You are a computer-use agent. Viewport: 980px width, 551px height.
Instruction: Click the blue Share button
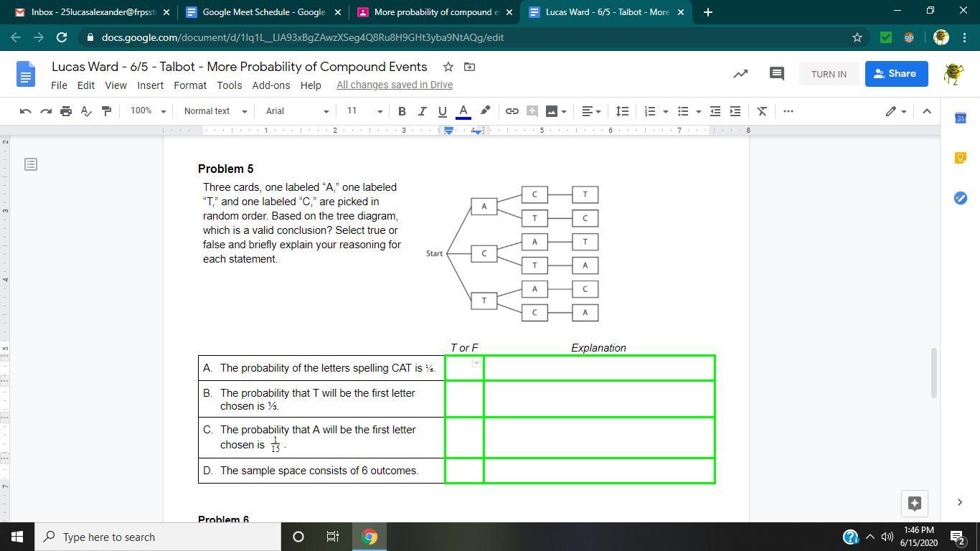(x=895, y=74)
